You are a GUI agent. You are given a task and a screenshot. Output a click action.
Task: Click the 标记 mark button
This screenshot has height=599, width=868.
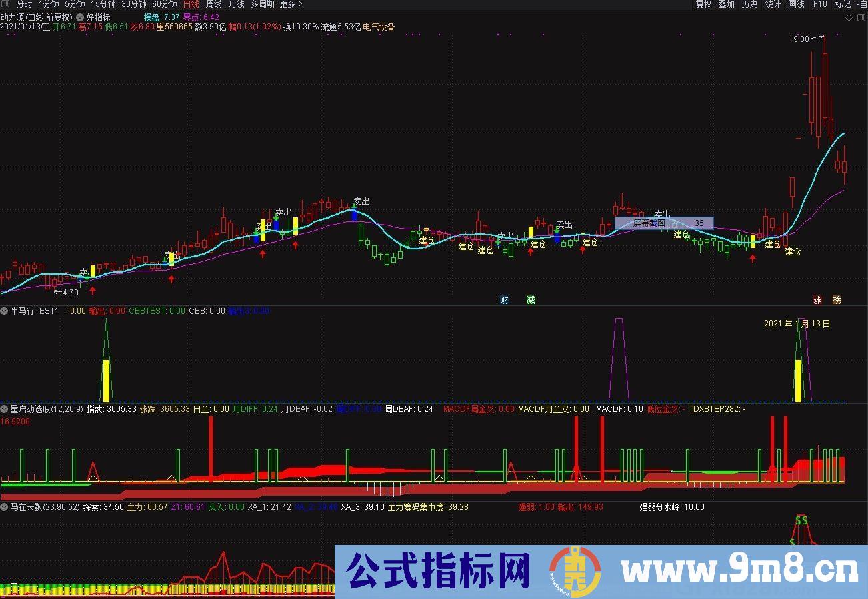pyautogui.click(x=843, y=4)
